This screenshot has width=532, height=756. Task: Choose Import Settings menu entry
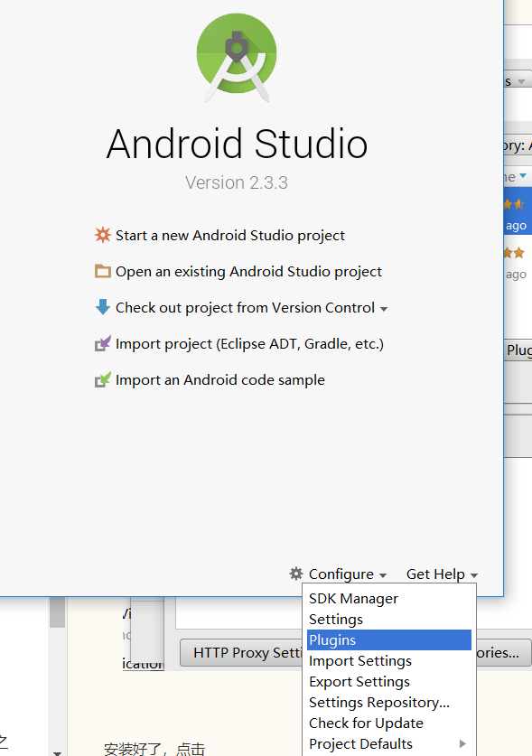(389, 660)
